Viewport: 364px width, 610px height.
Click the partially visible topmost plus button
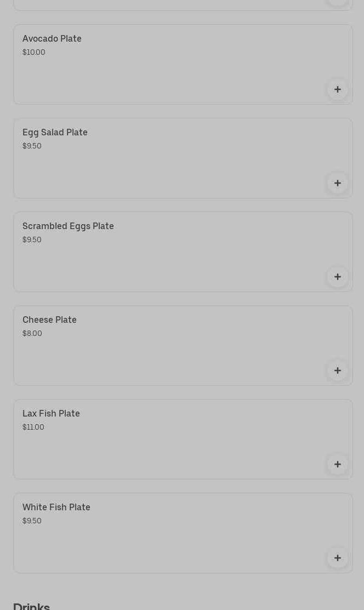pyautogui.click(x=338, y=2)
